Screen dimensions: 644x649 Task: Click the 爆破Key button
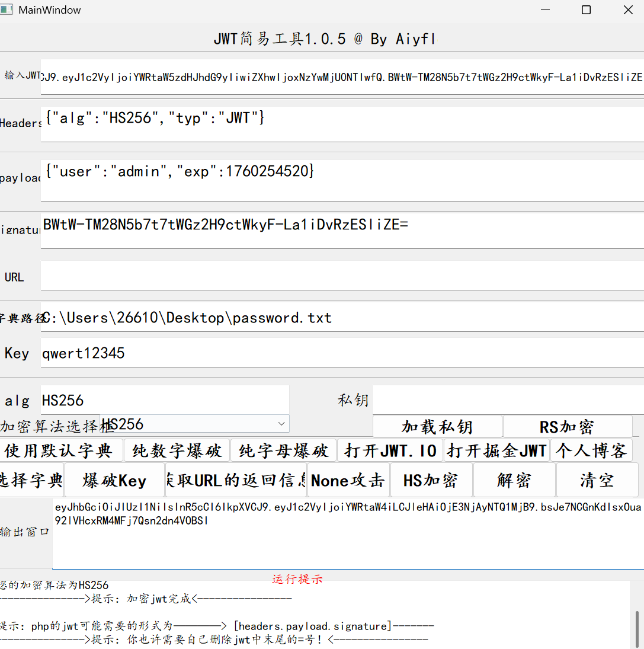click(x=114, y=480)
